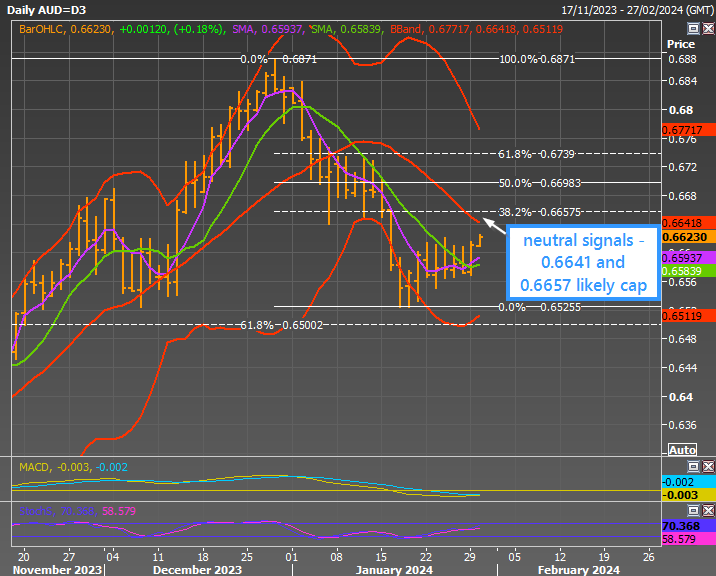Click the 0.0% 0.6871 top label
Screen dimensions: 716x576
[279, 59]
